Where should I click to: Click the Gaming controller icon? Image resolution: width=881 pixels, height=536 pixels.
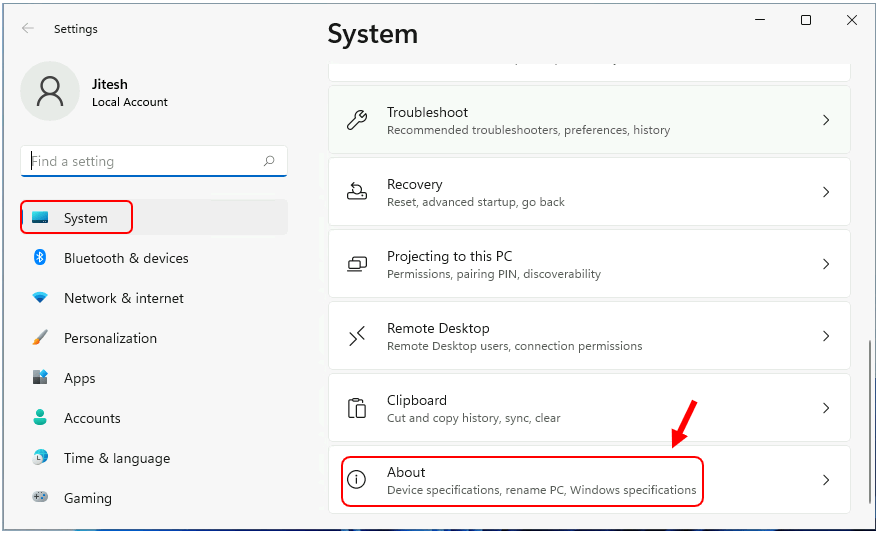[x=40, y=497]
